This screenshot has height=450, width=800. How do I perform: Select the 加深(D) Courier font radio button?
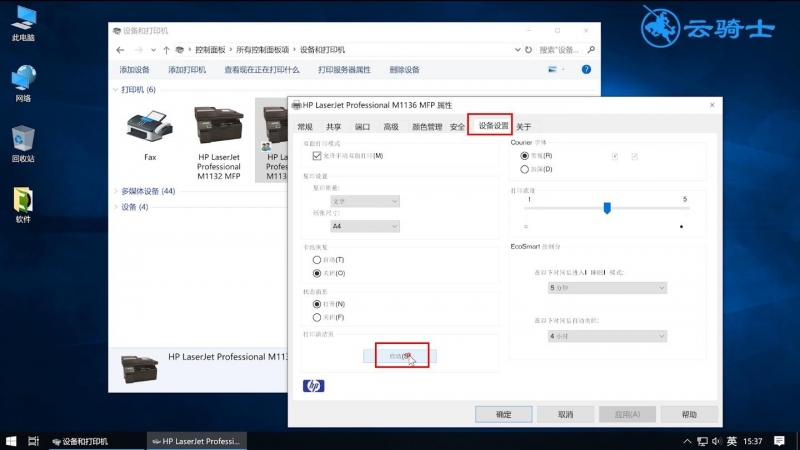(x=524, y=169)
